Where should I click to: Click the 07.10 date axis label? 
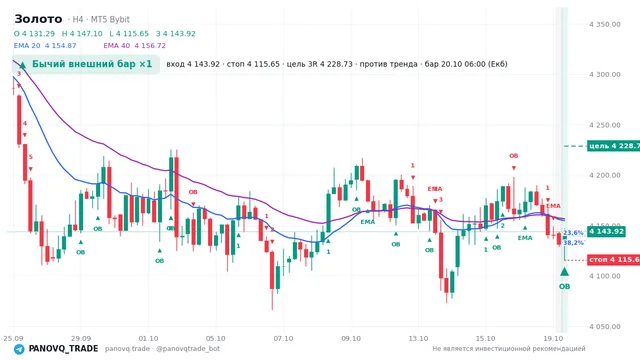[283, 338]
